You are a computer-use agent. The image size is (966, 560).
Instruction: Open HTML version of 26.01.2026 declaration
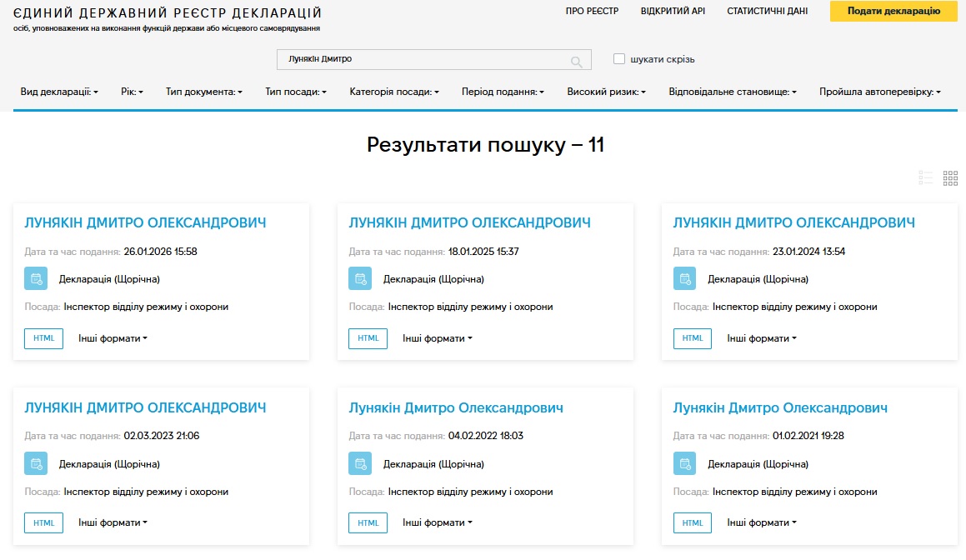point(43,338)
